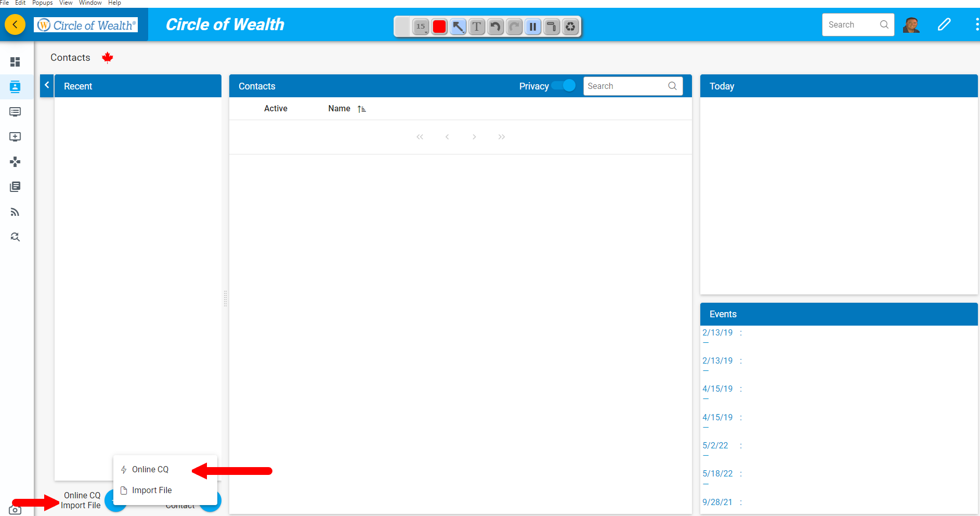Open the first 4/15/19 event
This screenshot has height=516, width=980.
pyautogui.click(x=717, y=389)
